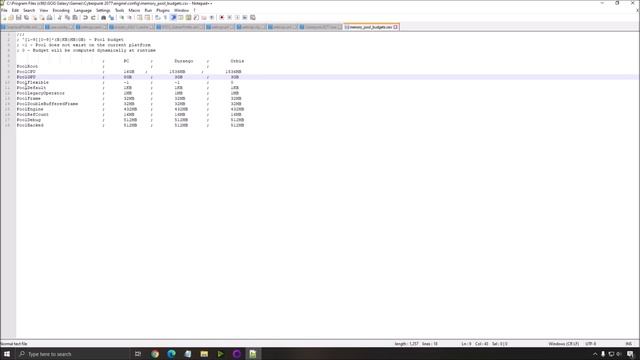This screenshot has width=640, height=360.
Task: Click the Open file toolbar icon
Action: (11, 18)
